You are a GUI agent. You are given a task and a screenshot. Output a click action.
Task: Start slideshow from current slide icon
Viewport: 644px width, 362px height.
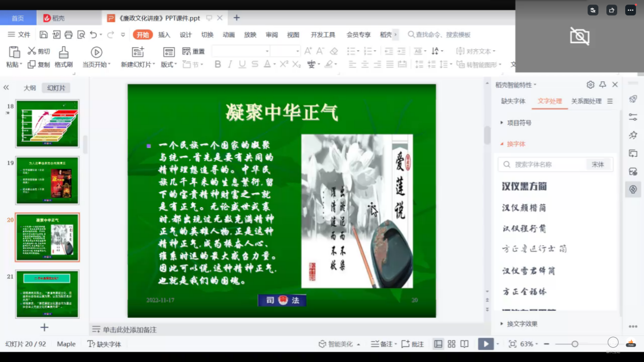coord(96,52)
